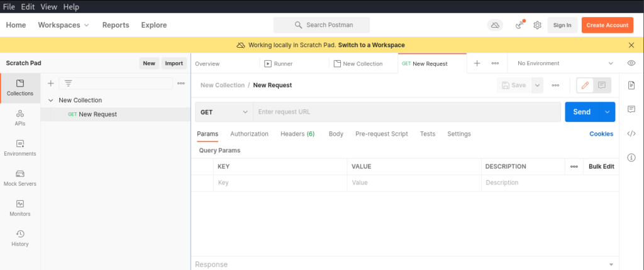
Task: Open Settings gear icon
Action: point(537,25)
